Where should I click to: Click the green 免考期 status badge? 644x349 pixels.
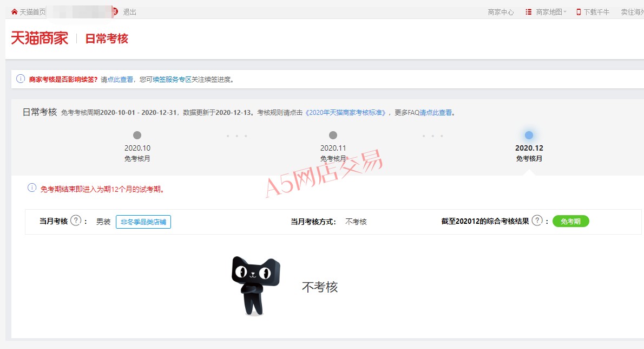[571, 221]
